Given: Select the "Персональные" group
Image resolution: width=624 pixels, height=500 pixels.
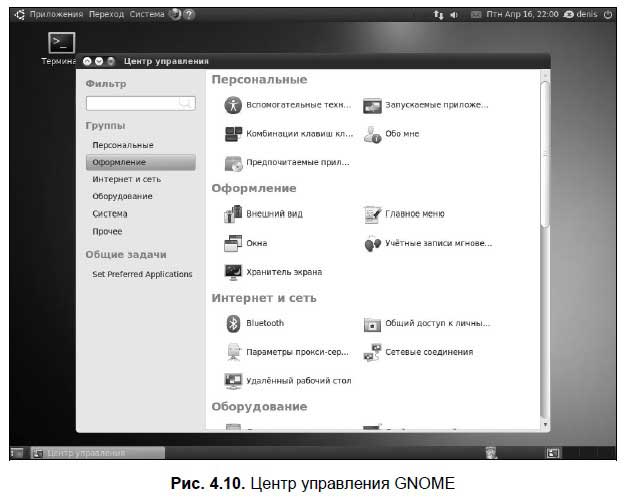Looking at the screenshot, I should 123,145.
